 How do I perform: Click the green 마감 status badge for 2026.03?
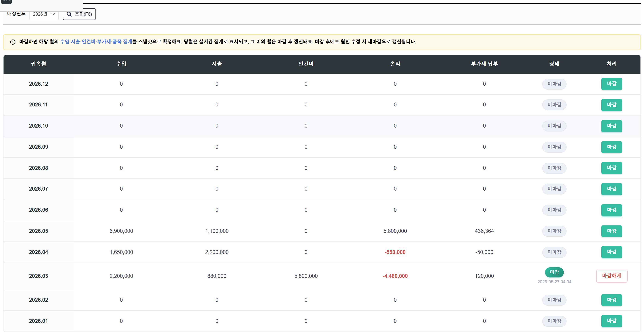click(x=554, y=272)
